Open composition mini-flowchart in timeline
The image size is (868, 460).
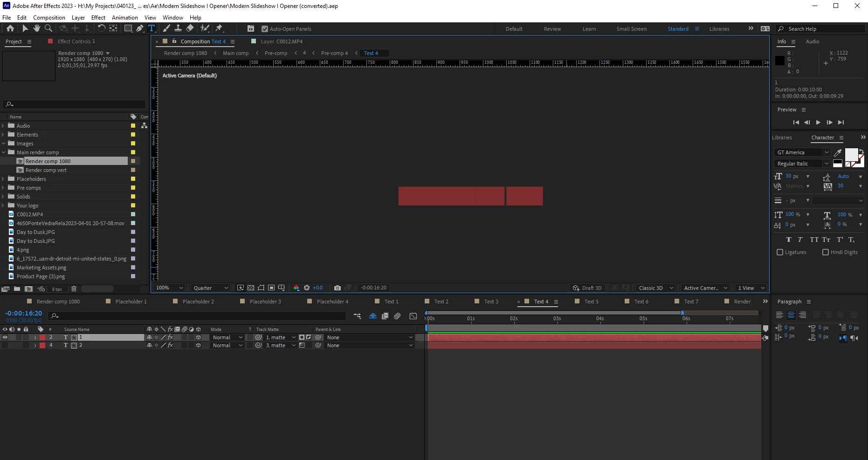[x=357, y=316]
